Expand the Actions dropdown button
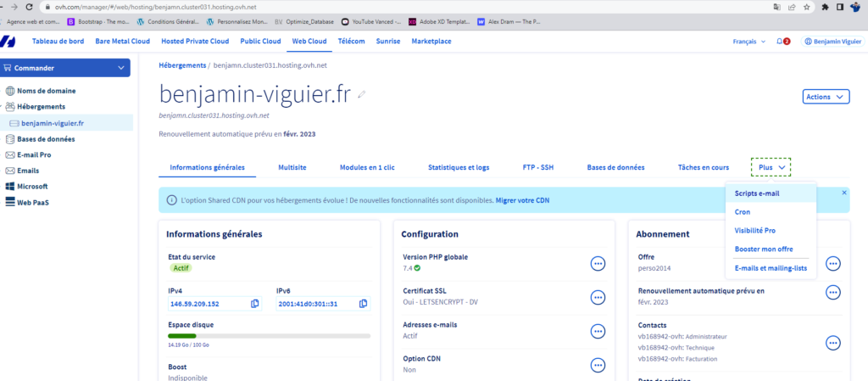This screenshot has height=381, width=868. (x=825, y=97)
